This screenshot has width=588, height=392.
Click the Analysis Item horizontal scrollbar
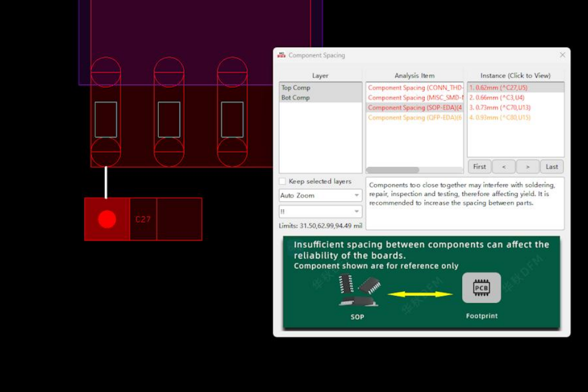[393, 170]
